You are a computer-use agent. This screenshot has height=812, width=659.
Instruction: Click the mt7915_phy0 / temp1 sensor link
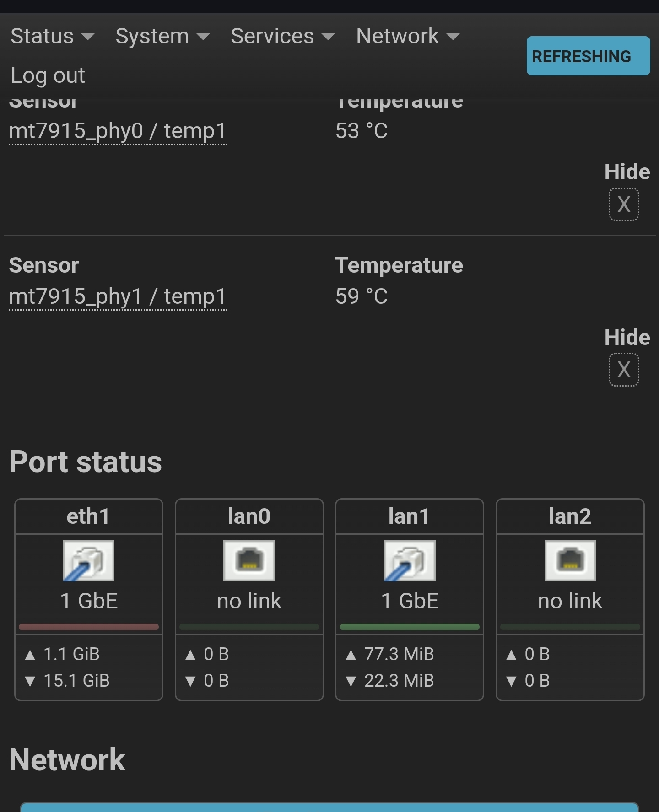pyautogui.click(x=118, y=131)
